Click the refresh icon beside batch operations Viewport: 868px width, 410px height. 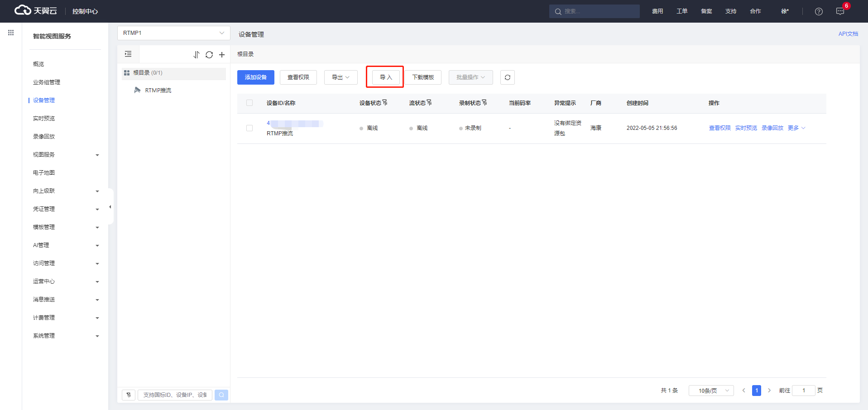tap(507, 77)
